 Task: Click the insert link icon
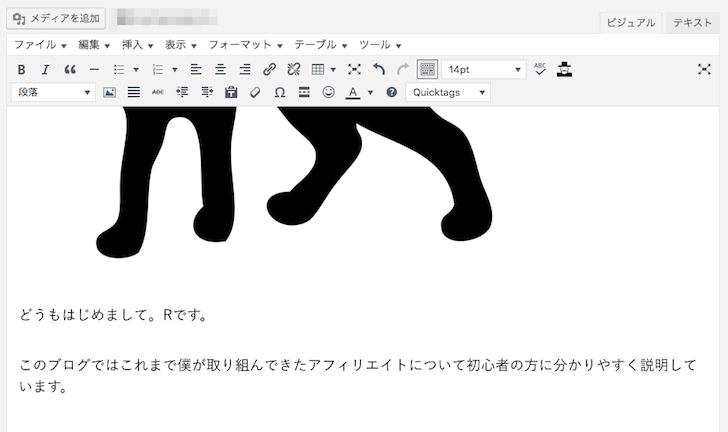coord(269,69)
